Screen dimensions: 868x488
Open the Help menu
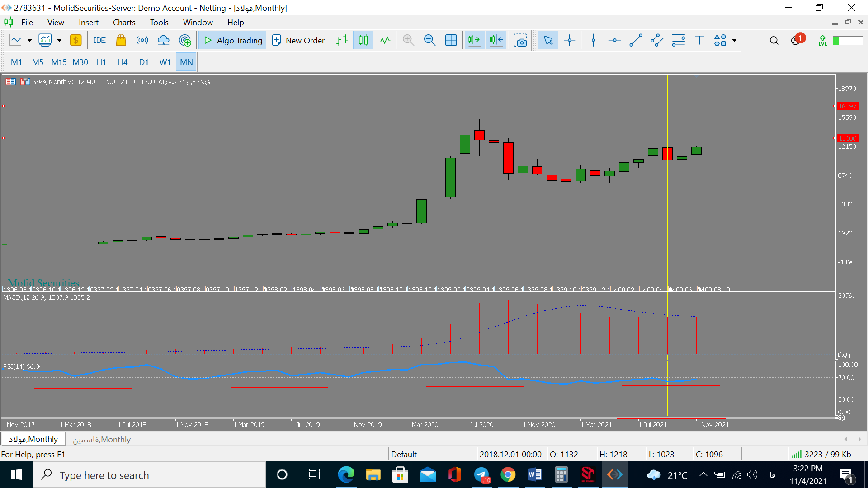pyautogui.click(x=236, y=23)
